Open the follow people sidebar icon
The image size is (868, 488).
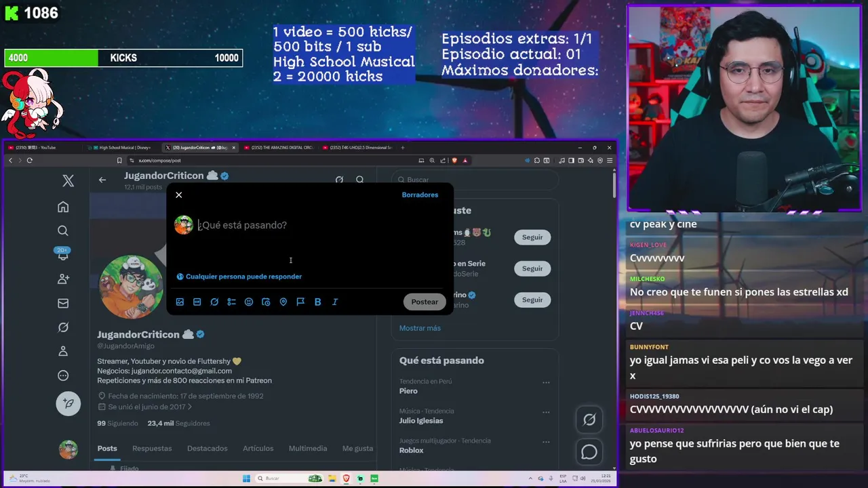[x=63, y=279]
